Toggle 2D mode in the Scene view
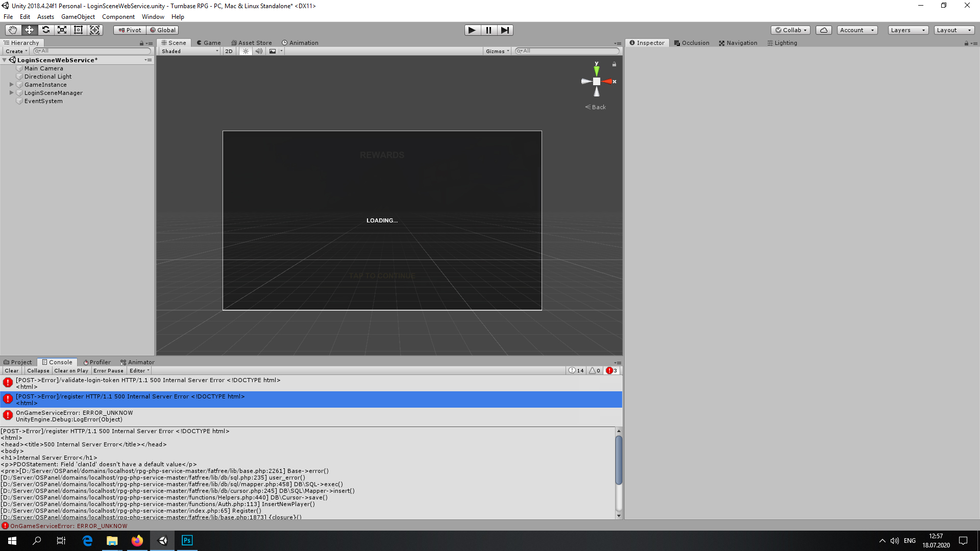 click(229, 51)
